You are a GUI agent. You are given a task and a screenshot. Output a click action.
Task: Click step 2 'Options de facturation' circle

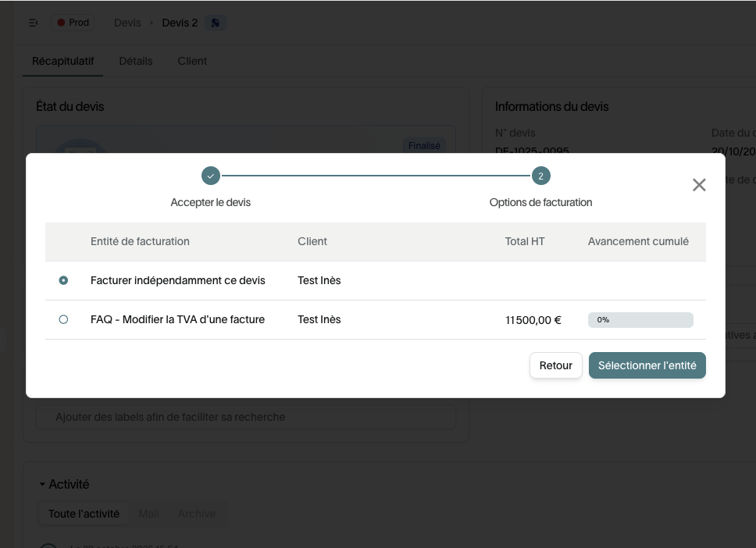541,176
